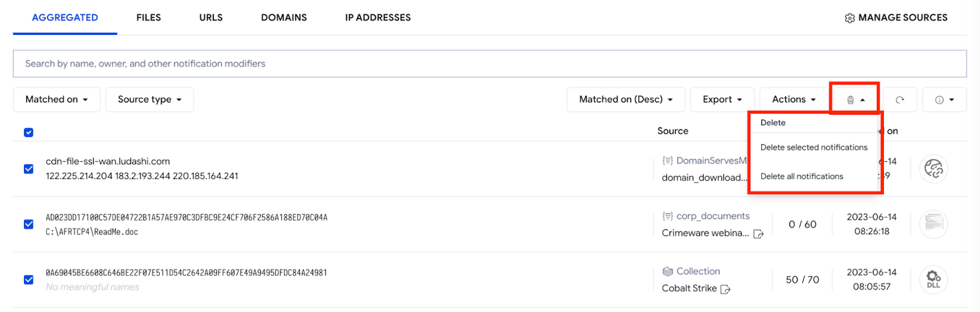Expand the Source type filter dropdown
Viewport: 980px width, 312px height.
click(149, 99)
